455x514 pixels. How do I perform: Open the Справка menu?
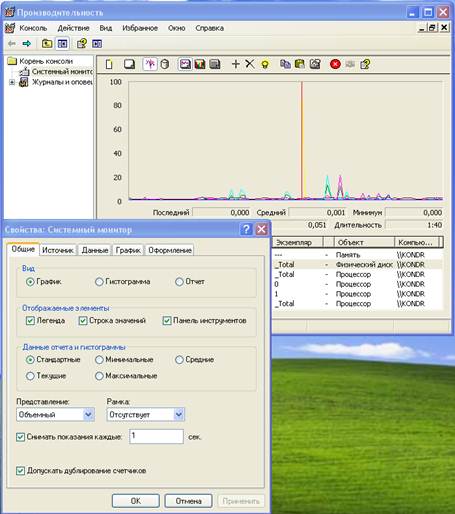point(209,28)
